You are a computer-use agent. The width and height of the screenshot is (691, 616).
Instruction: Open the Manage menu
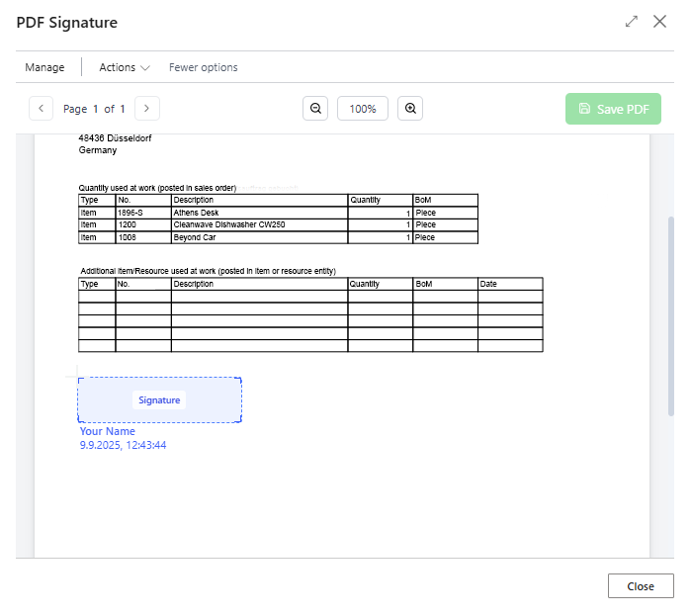(44, 67)
